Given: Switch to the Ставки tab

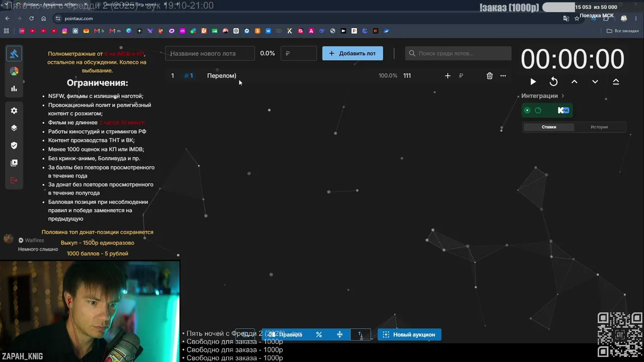Looking at the screenshot, I should pyautogui.click(x=549, y=127).
